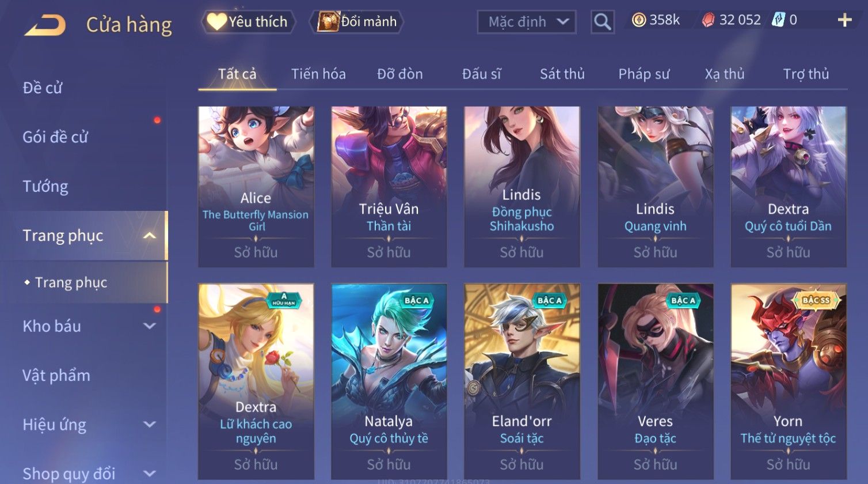Open Yêu thích heart favorites
The image size is (868, 484).
tap(248, 22)
